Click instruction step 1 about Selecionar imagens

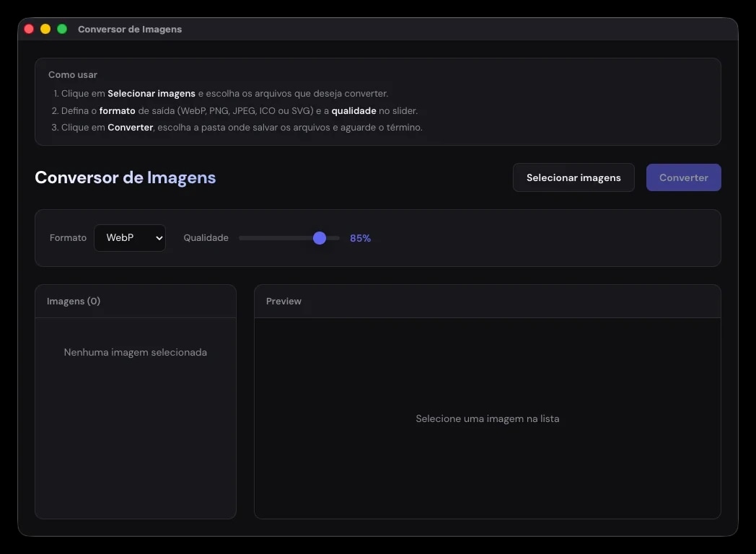(220, 94)
